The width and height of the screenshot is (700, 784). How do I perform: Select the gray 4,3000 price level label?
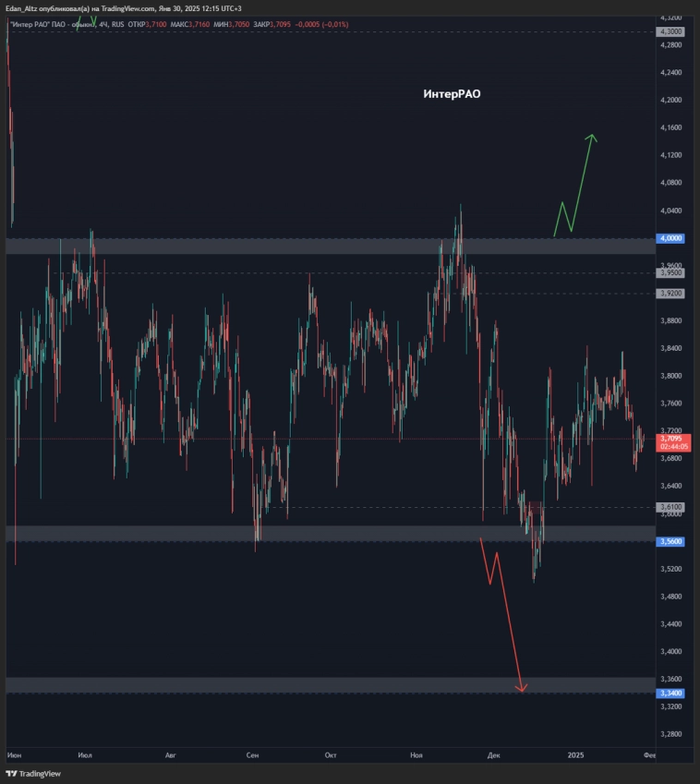point(670,31)
